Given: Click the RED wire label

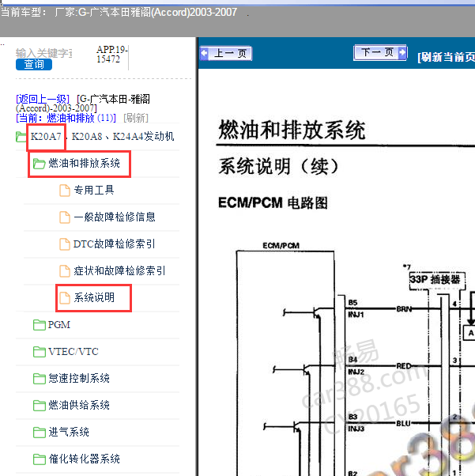Looking at the screenshot, I should point(403,366).
